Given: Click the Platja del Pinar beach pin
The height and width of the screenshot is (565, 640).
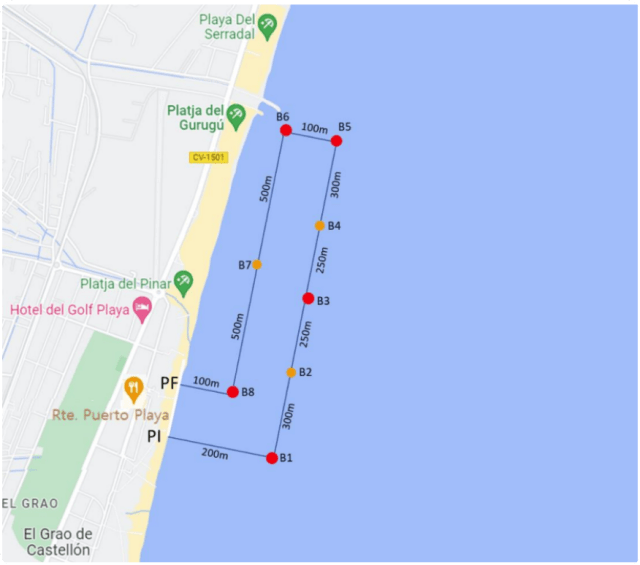Looking at the screenshot, I should point(183,284).
